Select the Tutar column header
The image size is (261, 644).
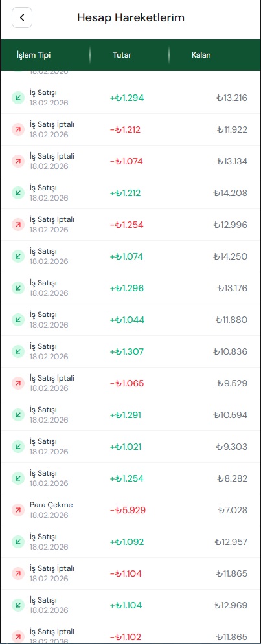point(122,55)
